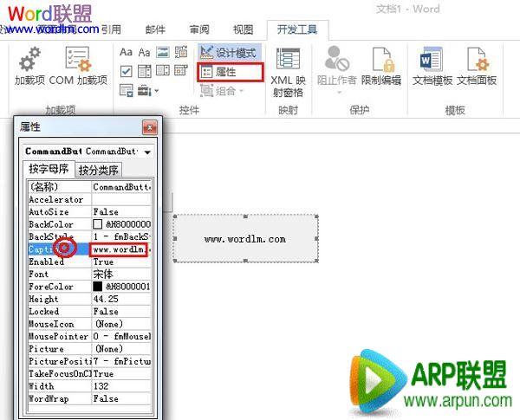The height and width of the screenshot is (420, 520).
Task: Click the 加载项 add-ins gear icon
Action: click(29, 61)
